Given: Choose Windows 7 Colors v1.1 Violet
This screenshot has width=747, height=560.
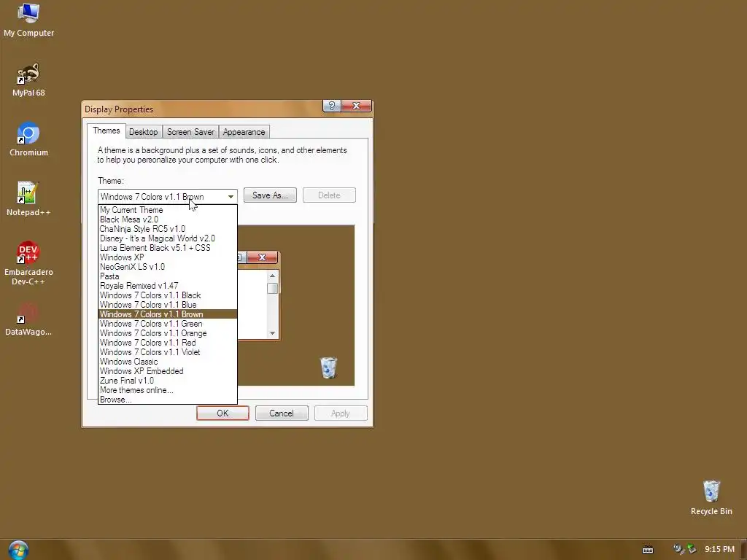Looking at the screenshot, I should point(167,352).
